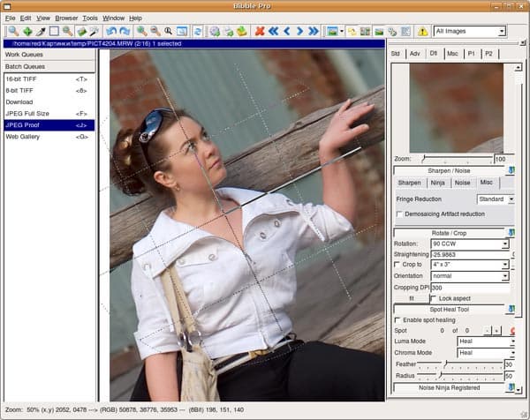The height and width of the screenshot is (420, 530).
Task: Click the yellow warning triangle icon
Action: click(422, 32)
